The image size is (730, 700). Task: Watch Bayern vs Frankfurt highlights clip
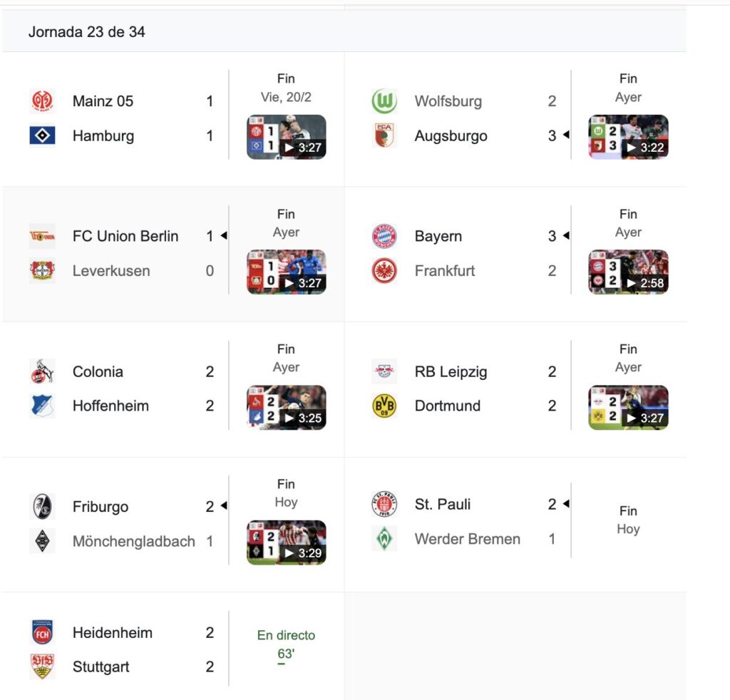628,272
